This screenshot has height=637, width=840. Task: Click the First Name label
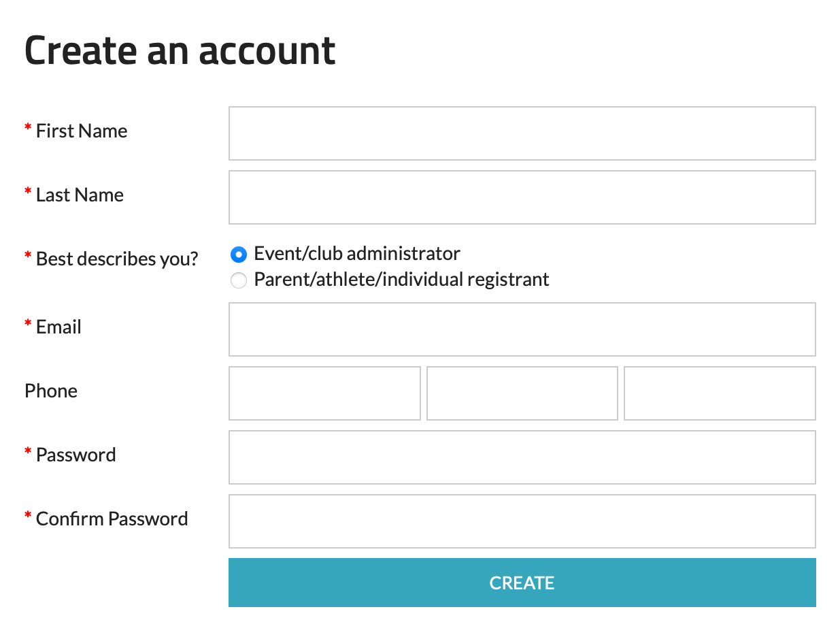click(x=82, y=131)
